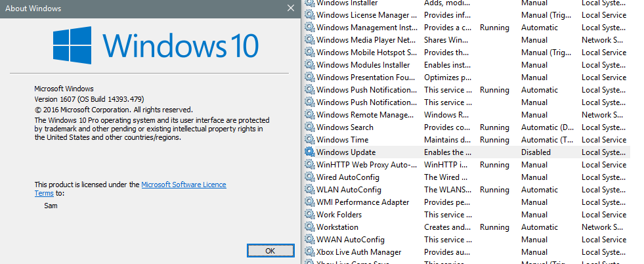Close the About Windows dialog with X
The image size is (644, 264).
[x=291, y=9]
